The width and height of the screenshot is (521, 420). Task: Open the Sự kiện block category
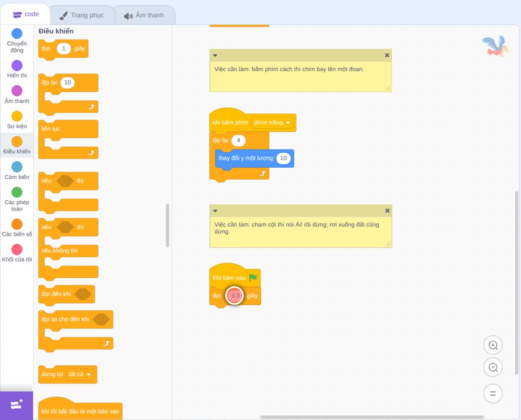pyautogui.click(x=17, y=120)
